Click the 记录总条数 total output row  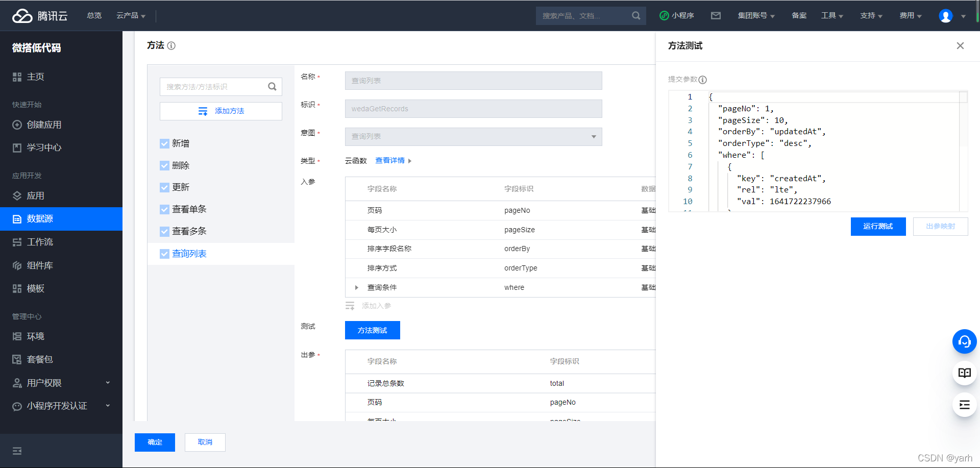click(x=500, y=384)
